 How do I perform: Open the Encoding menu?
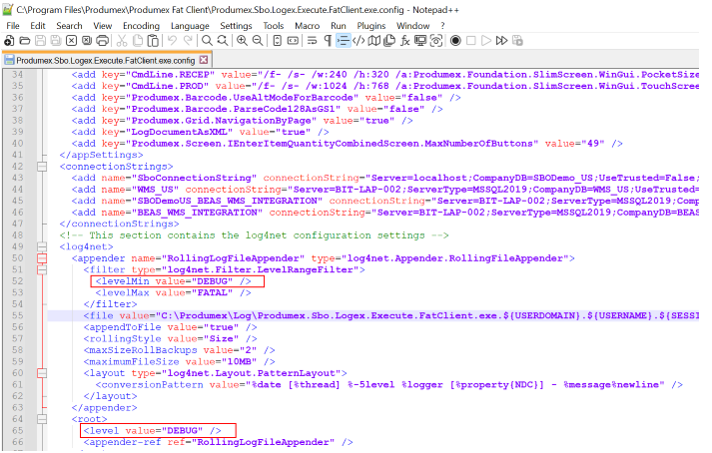(141, 26)
